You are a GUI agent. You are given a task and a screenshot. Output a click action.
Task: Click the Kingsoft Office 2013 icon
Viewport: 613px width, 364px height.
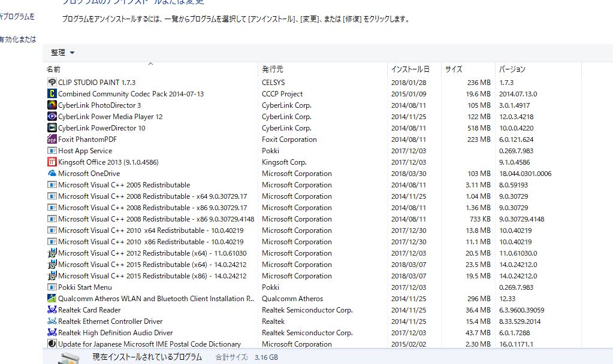click(52, 162)
